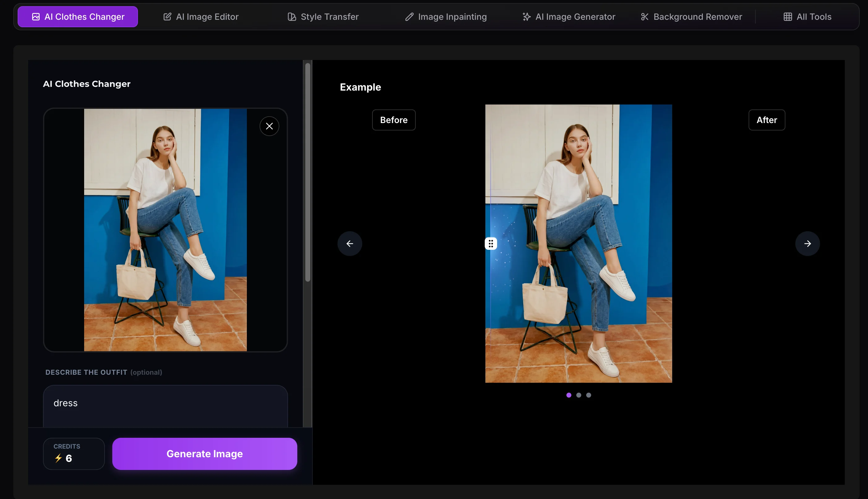
Task: Select the second example pagination dot
Action: (579, 395)
